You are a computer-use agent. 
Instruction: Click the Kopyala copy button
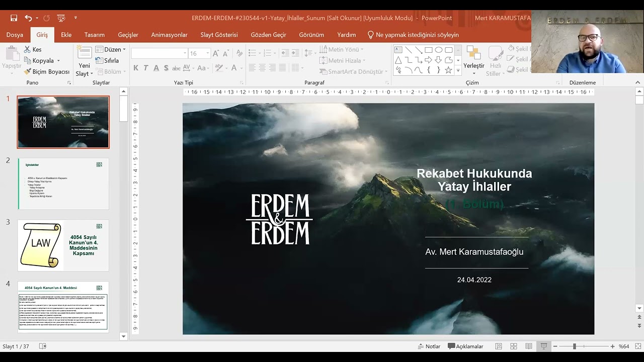tap(38, 61)
